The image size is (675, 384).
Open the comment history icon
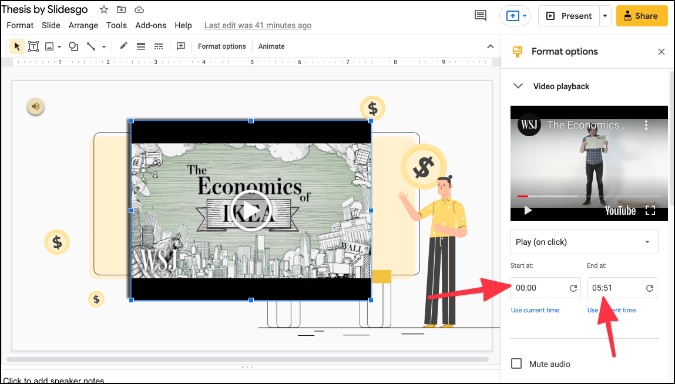click(480, 16)
